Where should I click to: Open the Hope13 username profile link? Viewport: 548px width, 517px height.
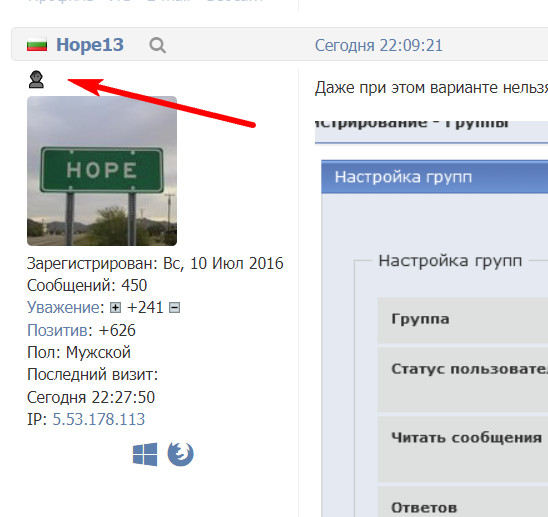click(90, 45)
